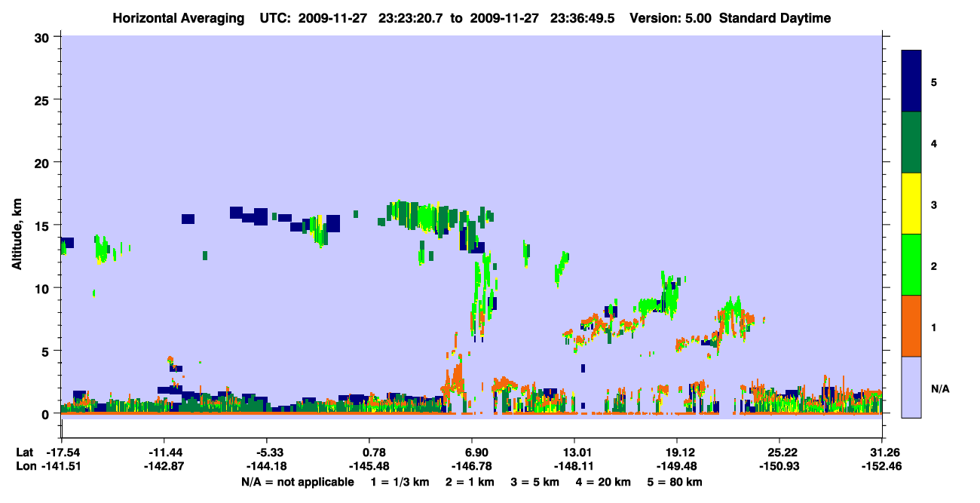Click 'Version: 5.00' in the title
Screen dimensions: 980x503
(671, 18)
